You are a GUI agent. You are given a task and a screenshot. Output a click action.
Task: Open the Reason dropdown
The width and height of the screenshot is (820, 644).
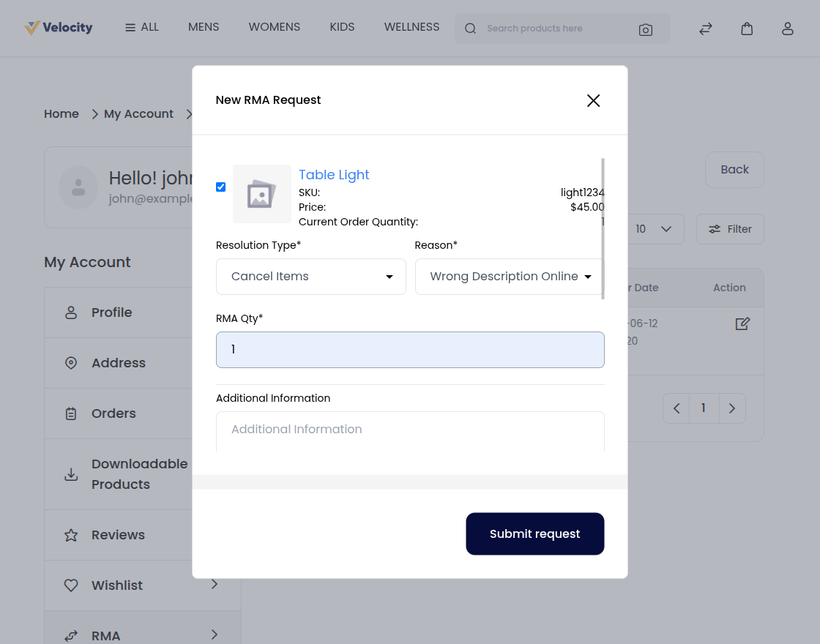[510, 277]
